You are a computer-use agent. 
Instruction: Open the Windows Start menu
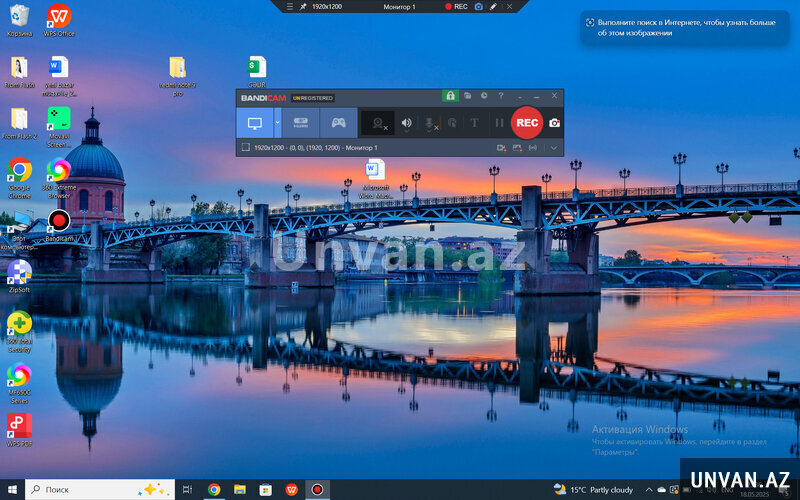click(x=12, y=489)
